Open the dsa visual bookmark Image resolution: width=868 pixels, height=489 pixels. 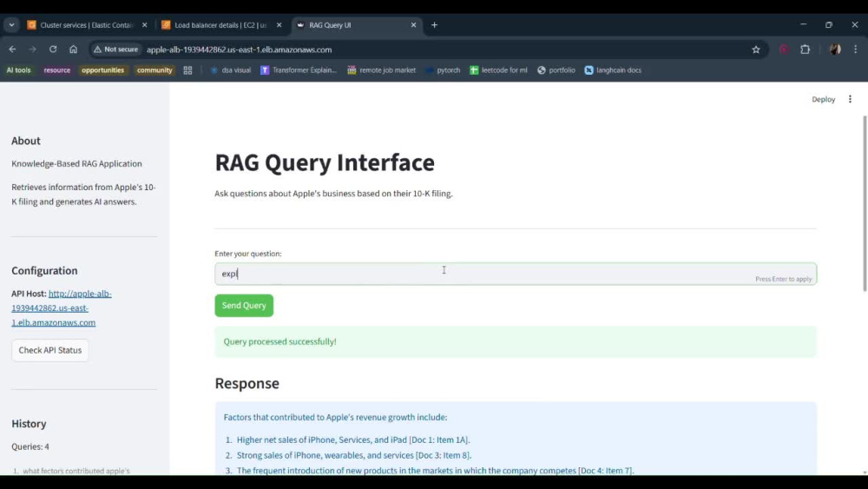(x=230, y=70)
